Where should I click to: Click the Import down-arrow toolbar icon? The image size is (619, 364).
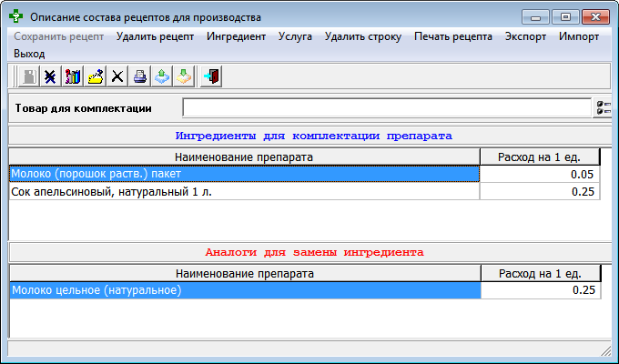(184, 76)
